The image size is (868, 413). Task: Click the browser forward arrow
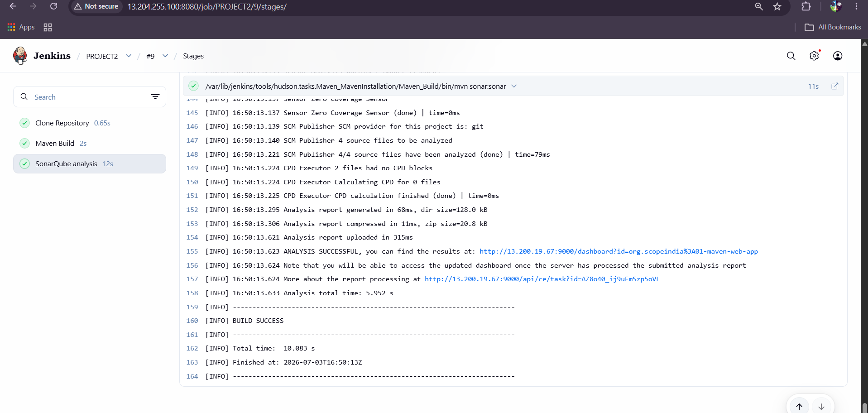tap(33, 6)
